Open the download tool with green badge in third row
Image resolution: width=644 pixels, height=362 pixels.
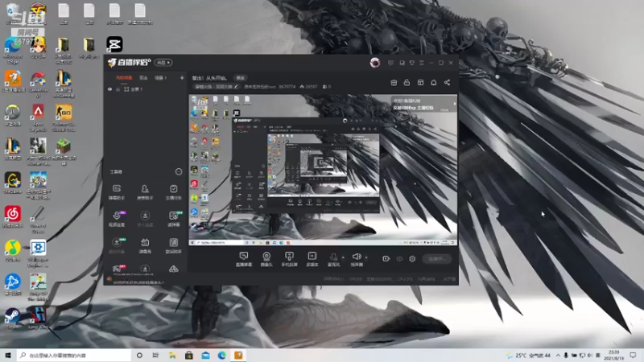click(x=117, y=246)
